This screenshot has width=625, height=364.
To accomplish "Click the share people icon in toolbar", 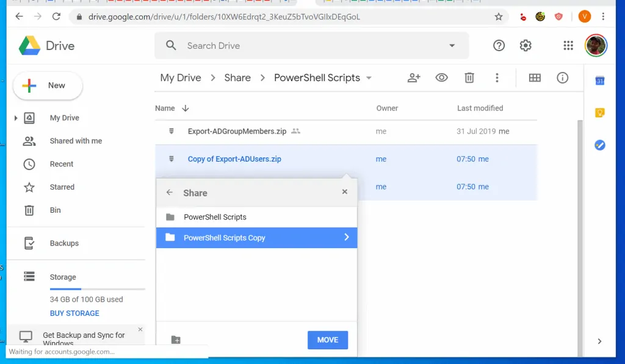I will point(414,77).
